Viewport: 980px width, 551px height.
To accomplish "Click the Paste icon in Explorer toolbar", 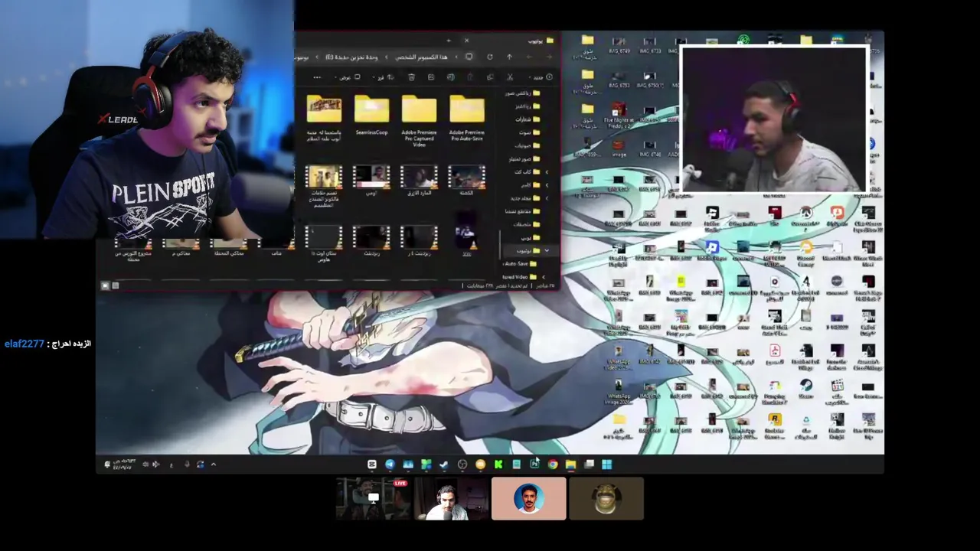I will point(470,77).
